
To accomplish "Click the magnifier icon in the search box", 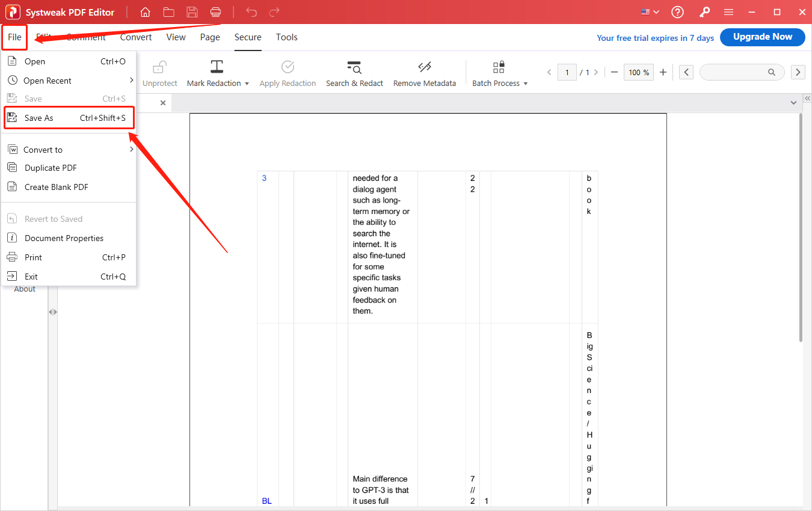I will click(x=772, y=72).
